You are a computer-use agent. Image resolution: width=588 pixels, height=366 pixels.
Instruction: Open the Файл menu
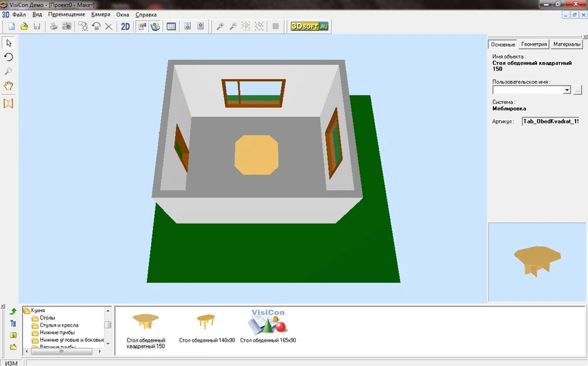pyautogui.click(x=19, y=14)
